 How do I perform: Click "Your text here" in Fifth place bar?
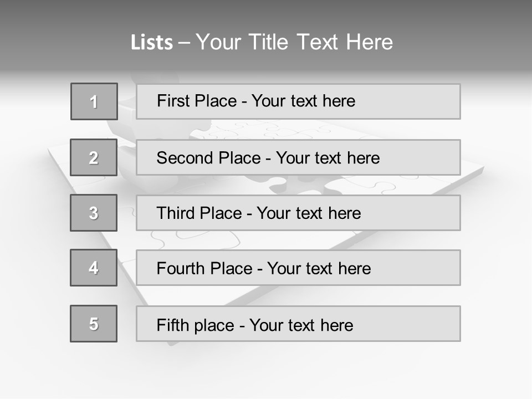[301, 325]
